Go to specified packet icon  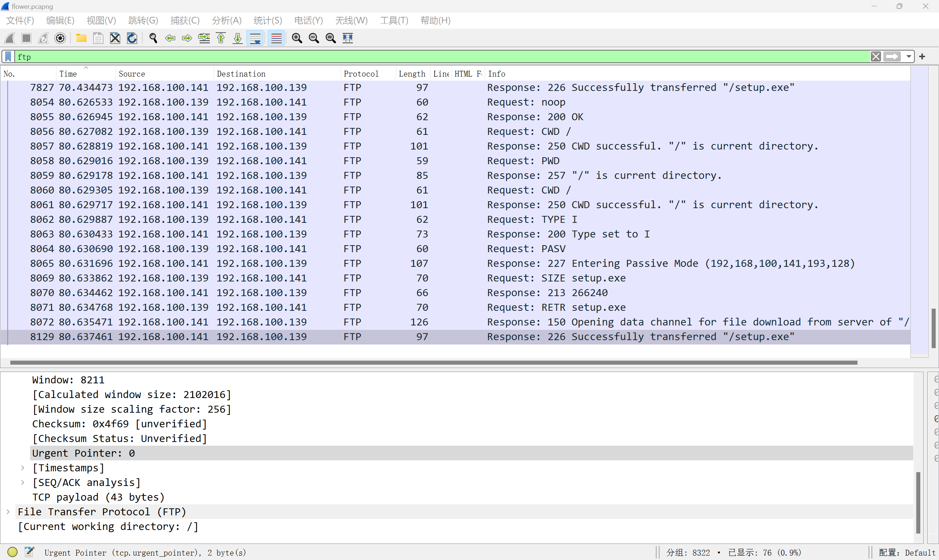pos(204,38)
